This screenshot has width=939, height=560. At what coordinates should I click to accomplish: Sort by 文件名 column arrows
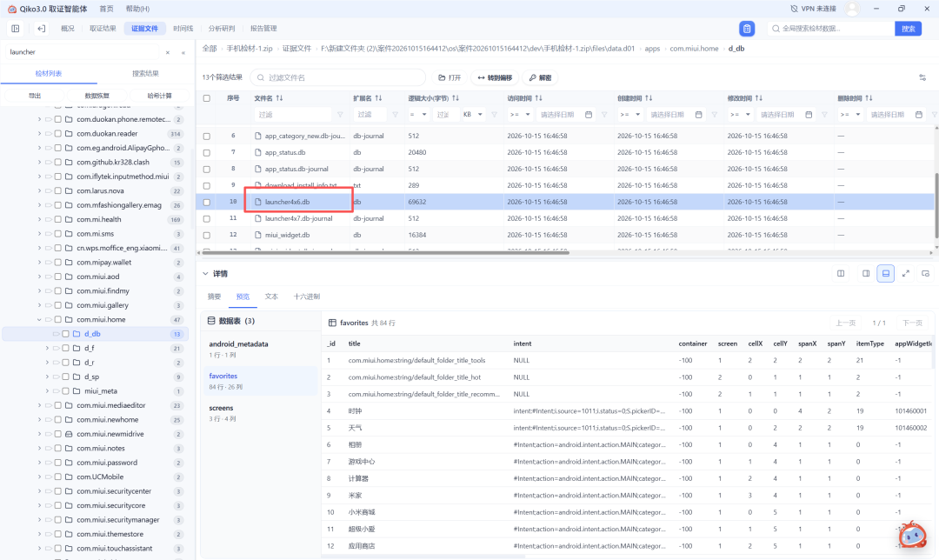(280, 98)
